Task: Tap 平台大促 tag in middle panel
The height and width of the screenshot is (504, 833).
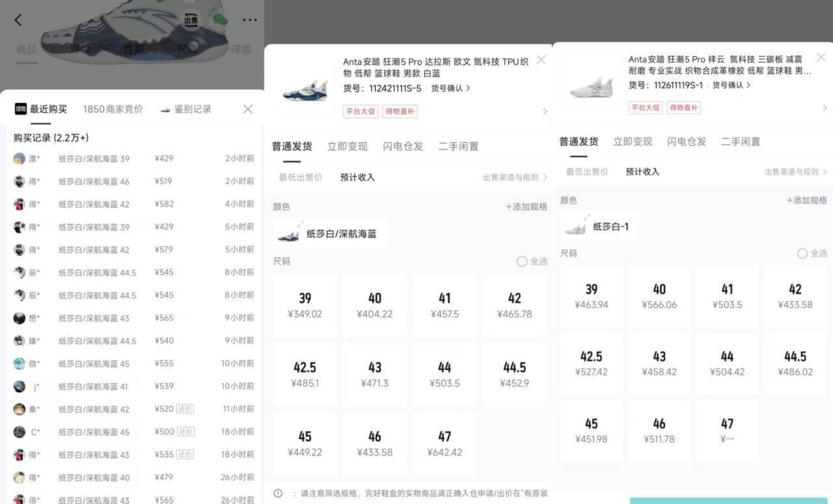Action: click(360, 111)
